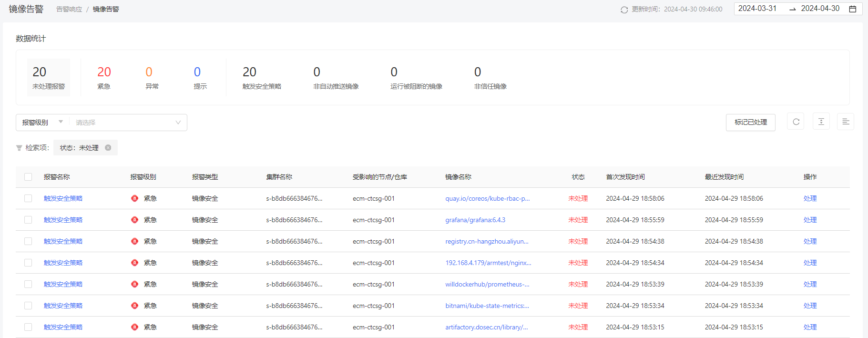Toggle select-all checkbox in table header

tap(28, 177)
